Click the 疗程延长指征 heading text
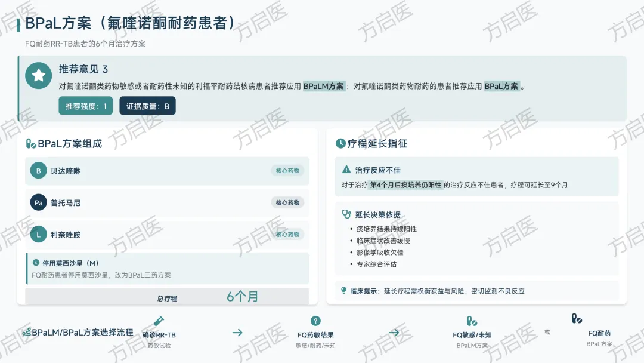Image resolution: width=644 pixels, height=363 pixels. point(377,143)
